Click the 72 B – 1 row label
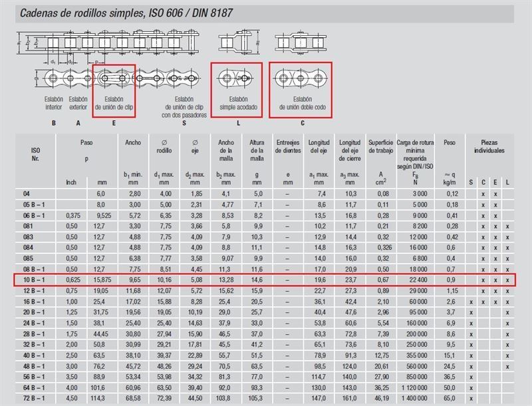 click(x=33, y=400)
